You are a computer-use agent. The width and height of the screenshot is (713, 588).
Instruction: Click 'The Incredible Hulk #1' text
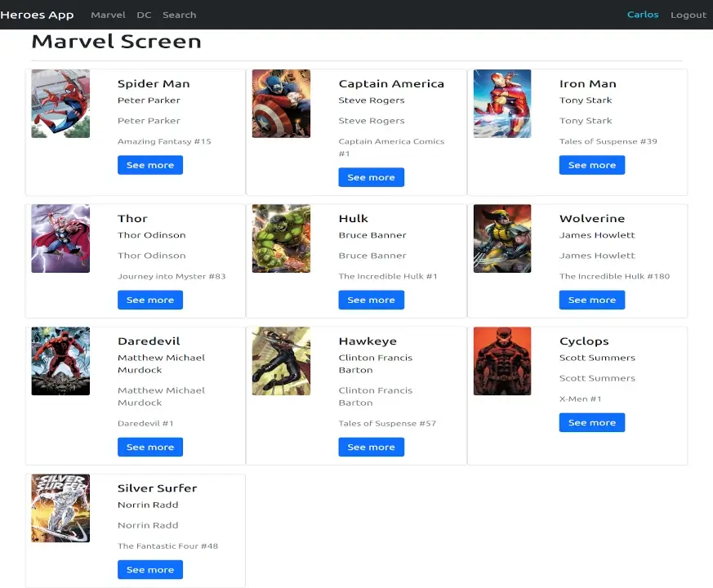pos(388,277)
